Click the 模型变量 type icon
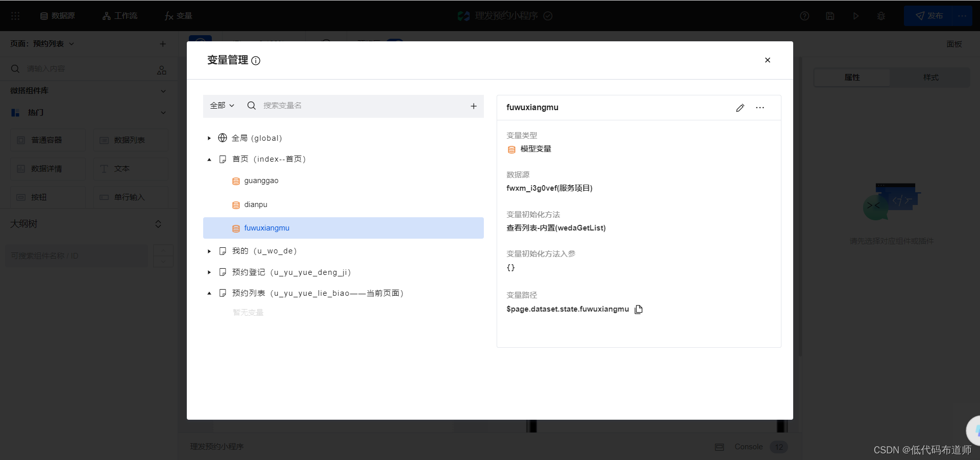This screenshot has width=980, height=460. pyautogui.click(x=511, y=149)
